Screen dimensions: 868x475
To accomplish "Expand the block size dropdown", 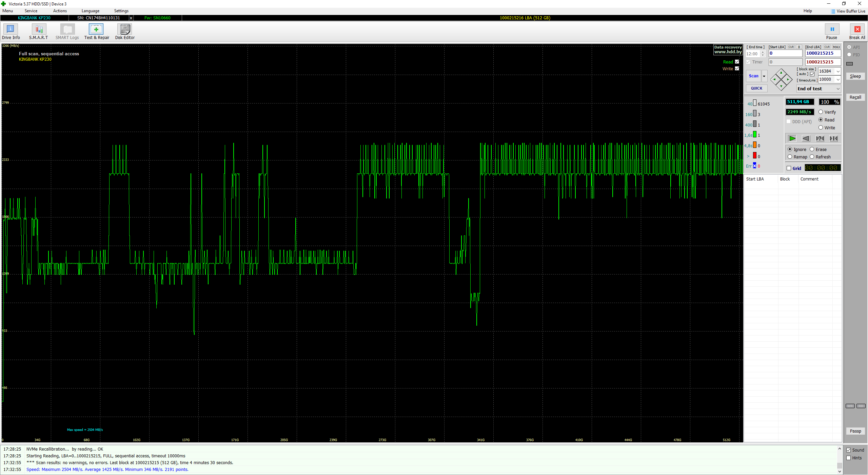I will 838,71.
